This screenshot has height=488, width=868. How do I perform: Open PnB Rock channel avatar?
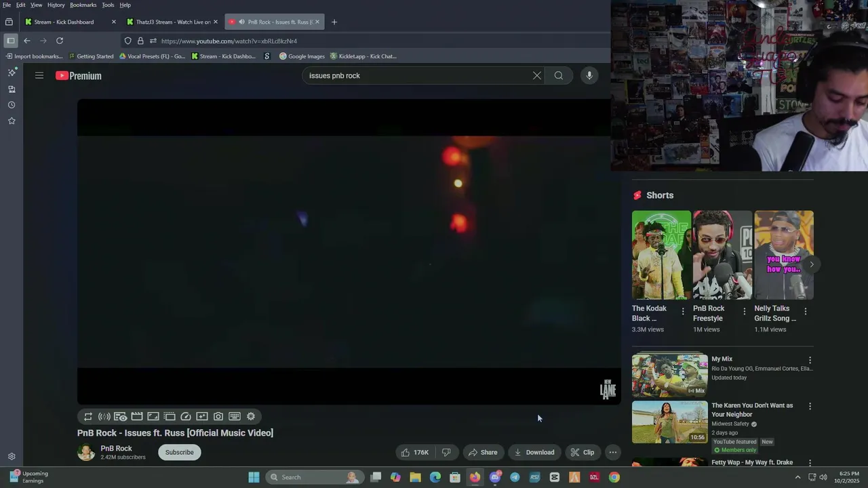(x=86, y=453)
